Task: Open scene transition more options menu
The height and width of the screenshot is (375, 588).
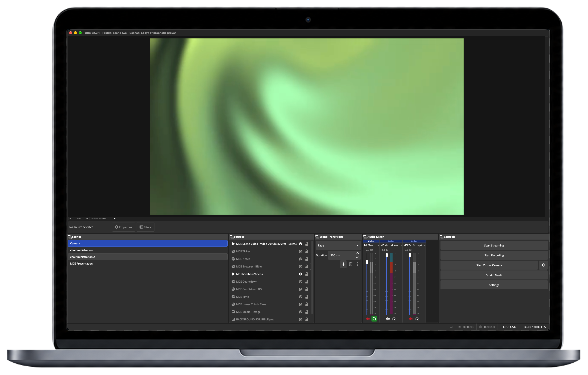Action: pyautogui.click(x=357, y=264)
